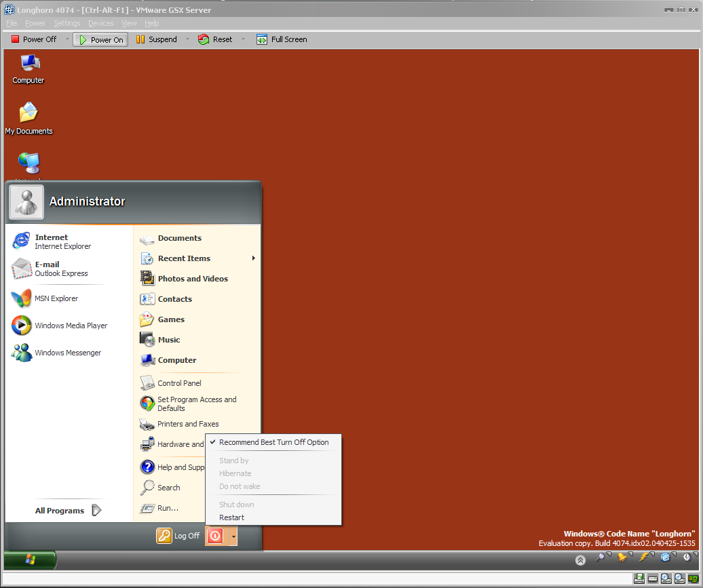Uncheck Recommend Best Turn Off Option
Image resolution: width=703 pixels, height=588 pixels.
[273, 442]
